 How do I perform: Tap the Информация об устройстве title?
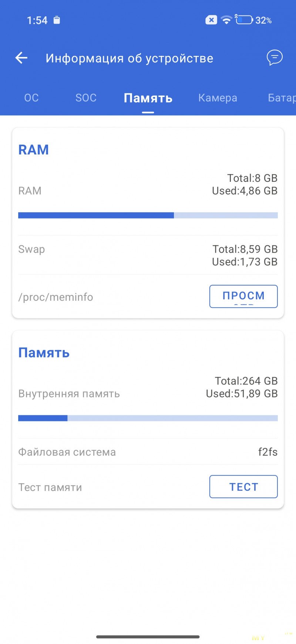pyautogui.click(x=129, y=58)
